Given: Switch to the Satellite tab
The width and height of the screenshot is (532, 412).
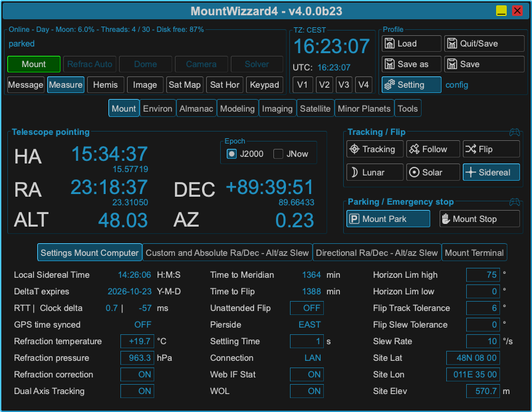Looking at the screenshot, I should tap(315, 108).
